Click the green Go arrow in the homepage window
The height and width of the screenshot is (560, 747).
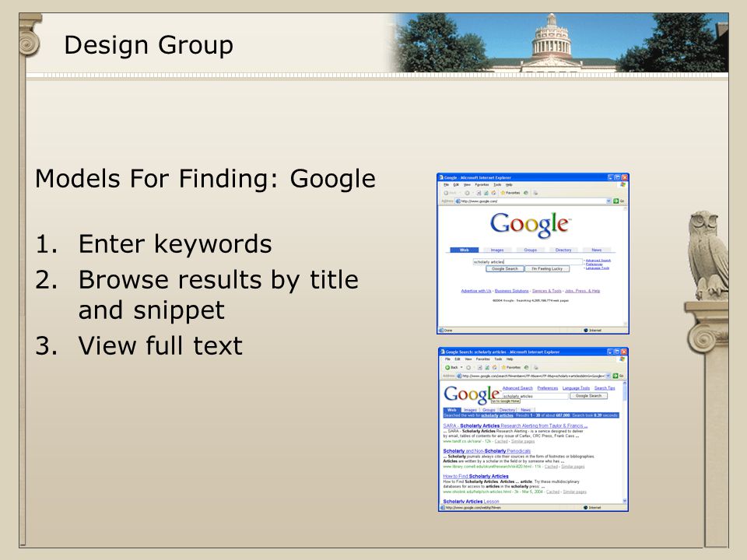pos(616,201)
